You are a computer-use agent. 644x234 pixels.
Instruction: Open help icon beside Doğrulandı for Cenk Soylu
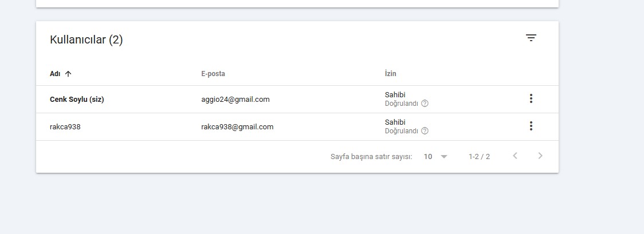pos(425,104)
